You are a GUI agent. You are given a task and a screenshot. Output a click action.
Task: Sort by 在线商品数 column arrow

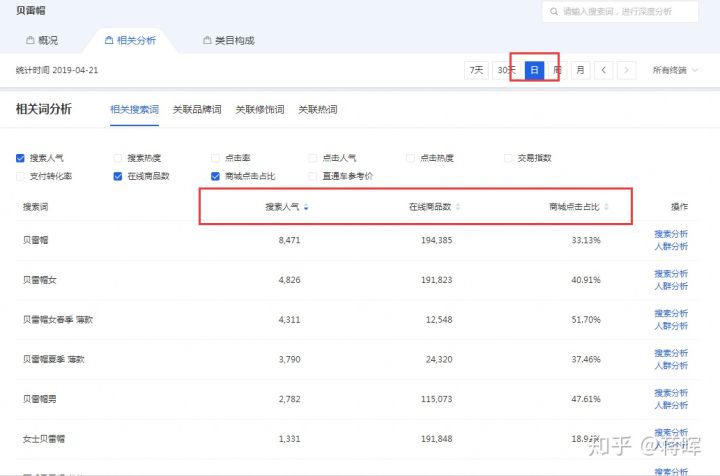pyautogui.click(x=458, y=207)
